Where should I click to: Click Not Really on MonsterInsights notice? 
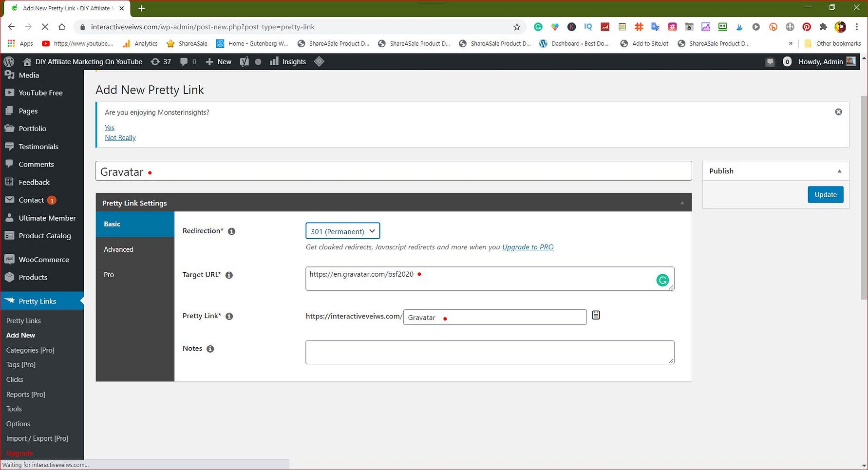click(x=120, y=138)
